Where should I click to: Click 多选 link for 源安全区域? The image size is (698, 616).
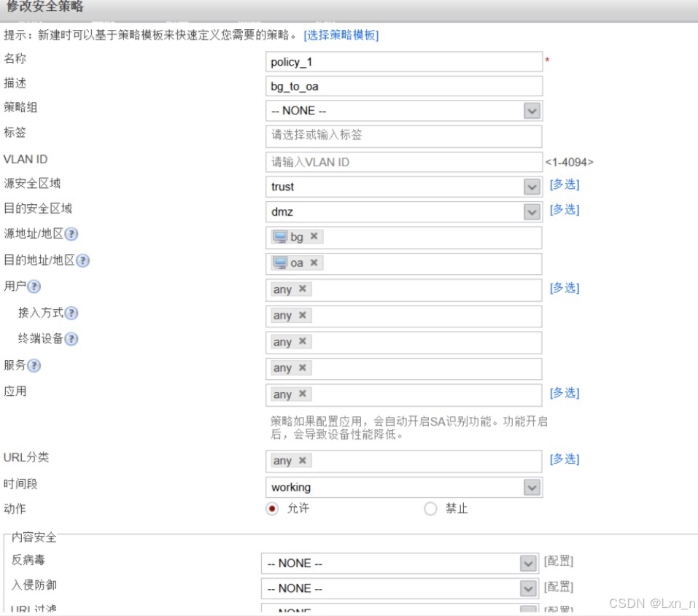(x=565, y=184)
